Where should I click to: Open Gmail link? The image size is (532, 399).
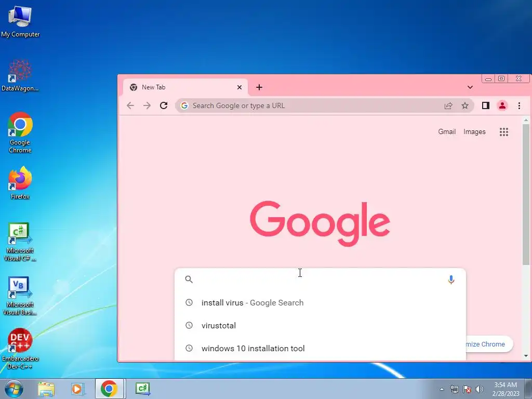446,131
